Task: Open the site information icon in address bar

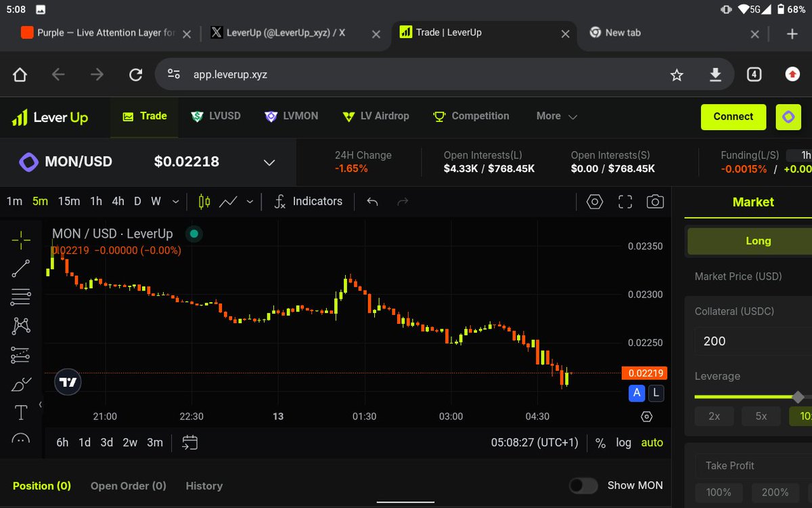Action: 174,75
